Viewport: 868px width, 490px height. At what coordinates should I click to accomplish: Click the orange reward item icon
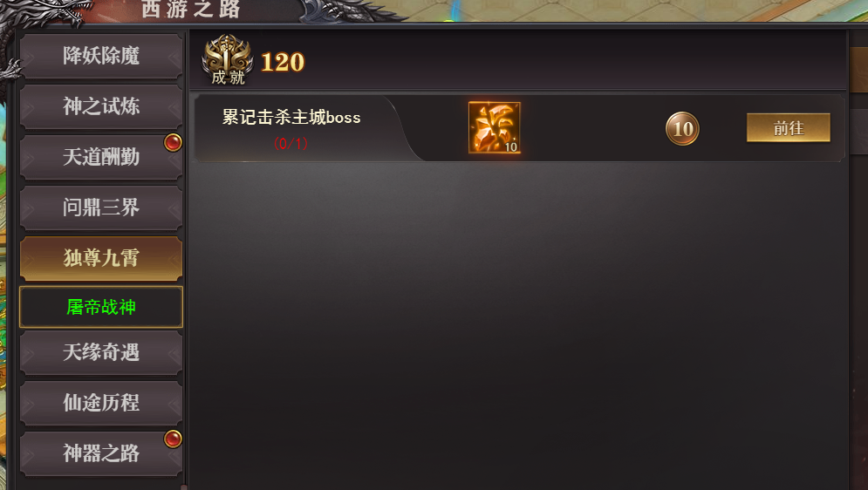click(495, 127)
